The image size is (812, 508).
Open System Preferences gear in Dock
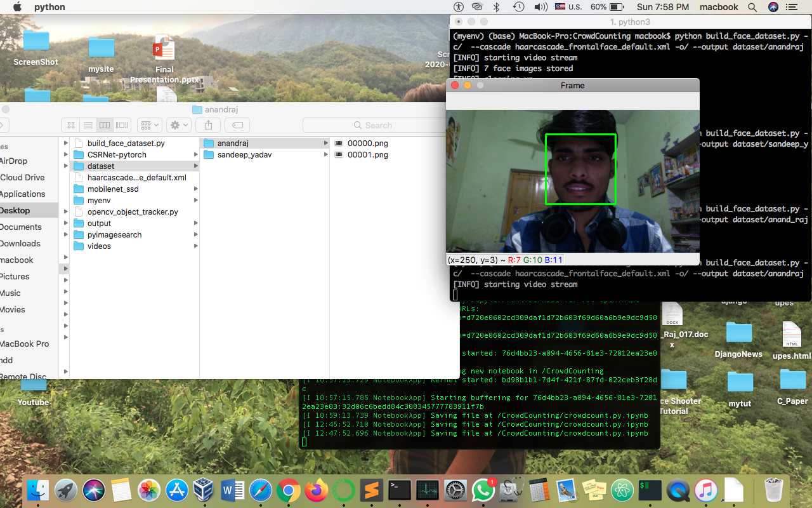click(455, 490)
